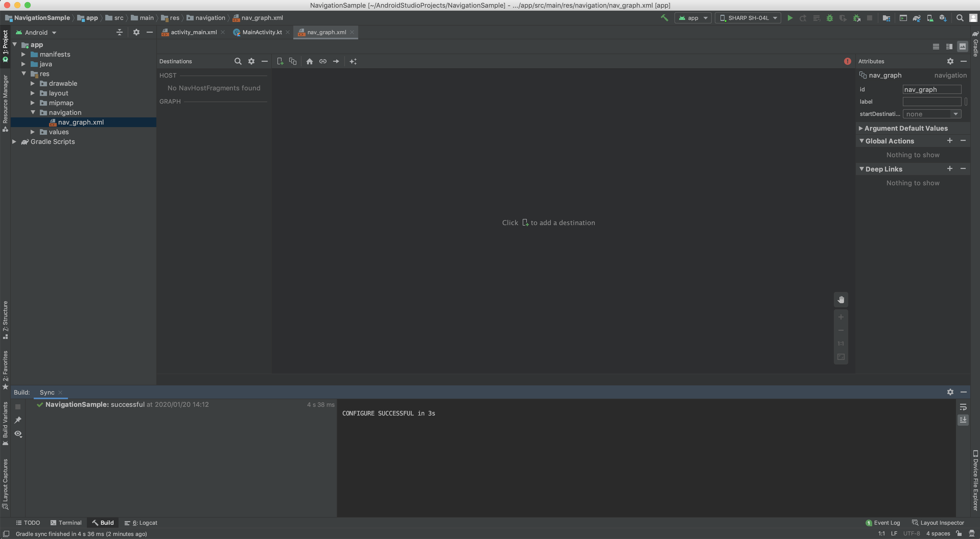Click the Make Project hammer icon
This screenshot has height=539, width=980.
point(664,18)
